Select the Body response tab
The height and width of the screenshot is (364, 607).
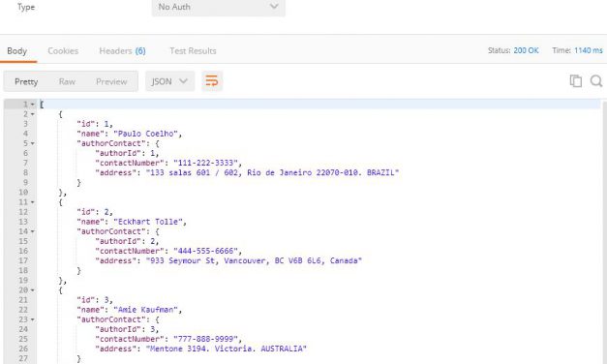(17, 50)
